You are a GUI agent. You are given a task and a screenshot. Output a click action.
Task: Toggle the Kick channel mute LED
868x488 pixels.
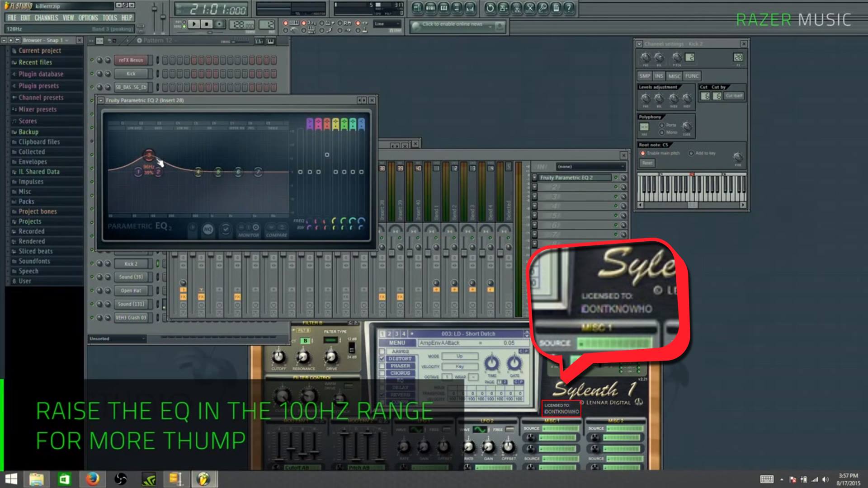tap(92, 73)
